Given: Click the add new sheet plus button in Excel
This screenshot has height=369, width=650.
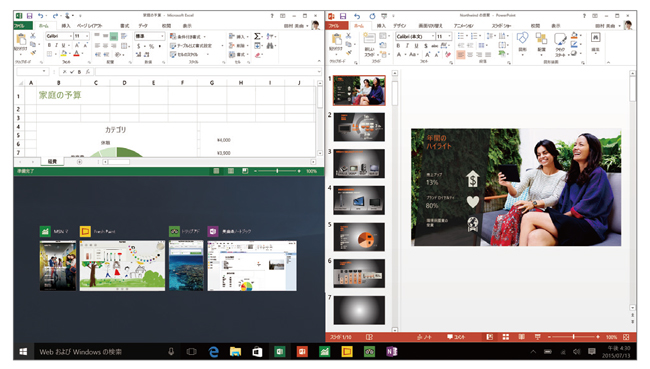Looking at the screenshot, I should coord(80,162).
